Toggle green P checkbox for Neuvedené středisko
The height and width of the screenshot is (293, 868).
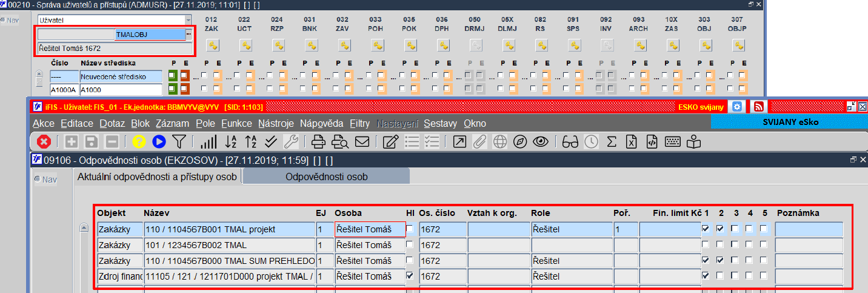tap(173, 76)
